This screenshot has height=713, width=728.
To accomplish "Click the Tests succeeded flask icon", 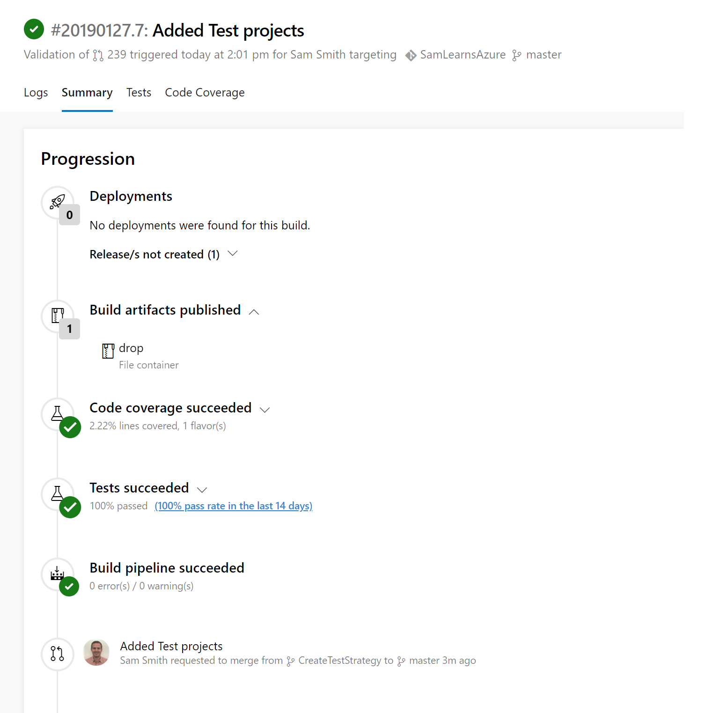I will [x=57, y=493].
